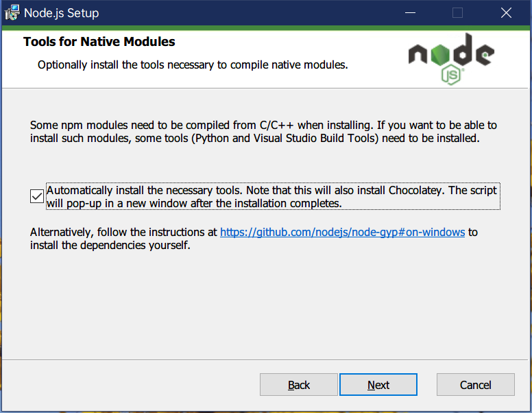Click the disabled maximize window button
The image size is (532, 413).
(458, 13)
